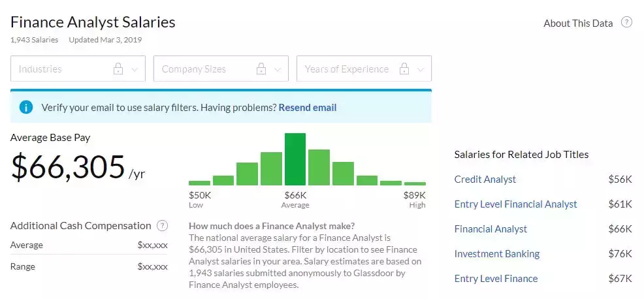Click the About This Data help icon

[626, 22]
